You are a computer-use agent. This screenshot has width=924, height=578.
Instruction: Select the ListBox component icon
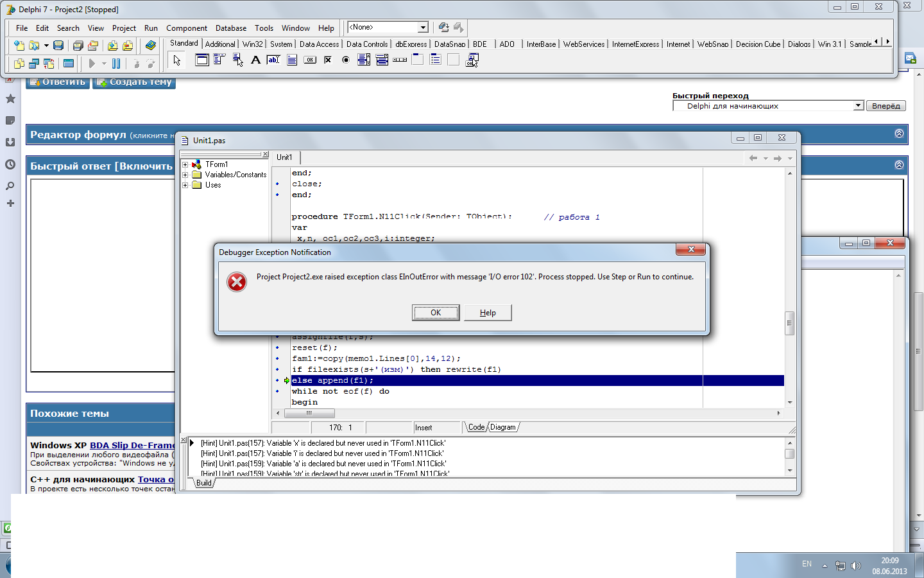coord(364,60)
